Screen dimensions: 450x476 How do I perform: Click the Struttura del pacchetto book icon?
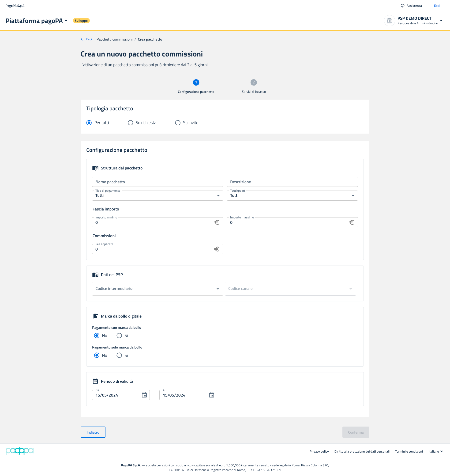tap(95, 168)
